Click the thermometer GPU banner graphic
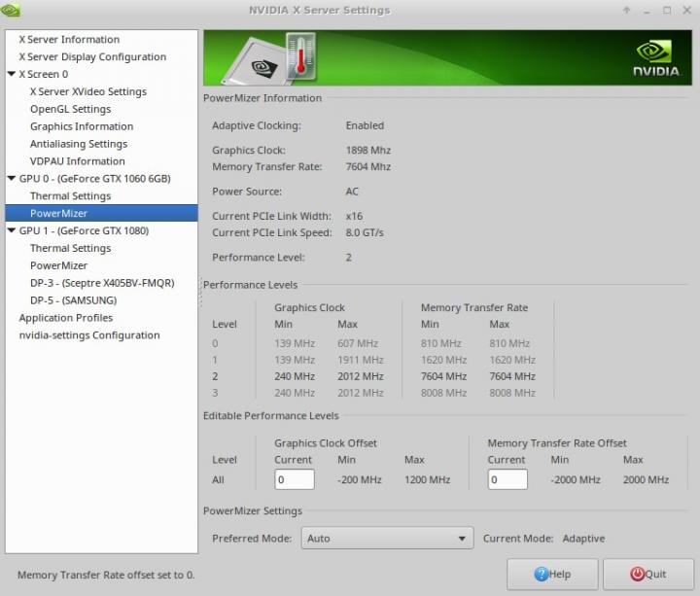This screenshot has width=700, height=596. tap(271, 58)
